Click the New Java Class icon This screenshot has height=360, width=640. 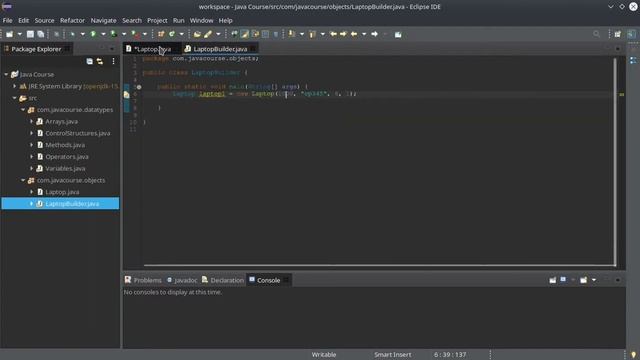coord(172,34)
